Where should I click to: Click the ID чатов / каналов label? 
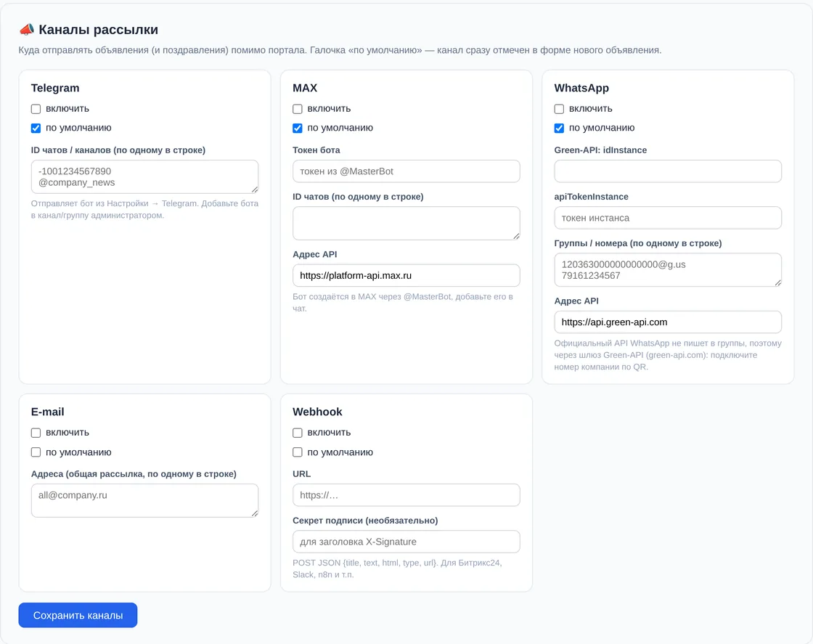click(x=118, y=150)
